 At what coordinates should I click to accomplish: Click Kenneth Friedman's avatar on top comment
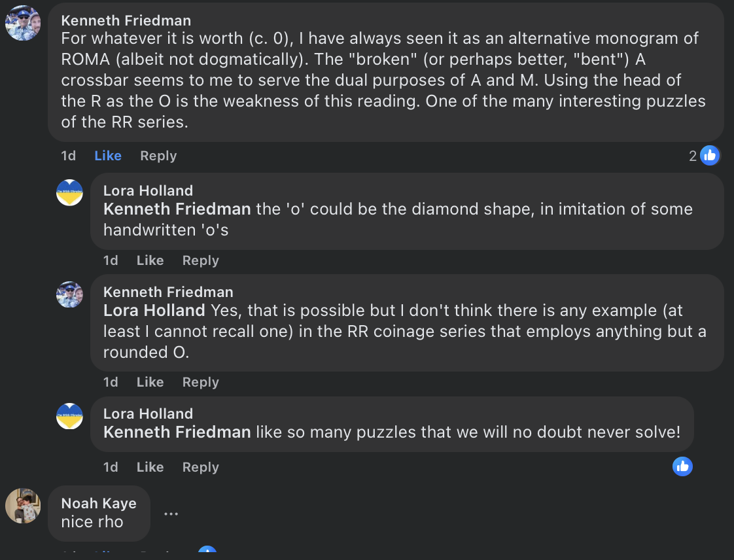[23, 23]
